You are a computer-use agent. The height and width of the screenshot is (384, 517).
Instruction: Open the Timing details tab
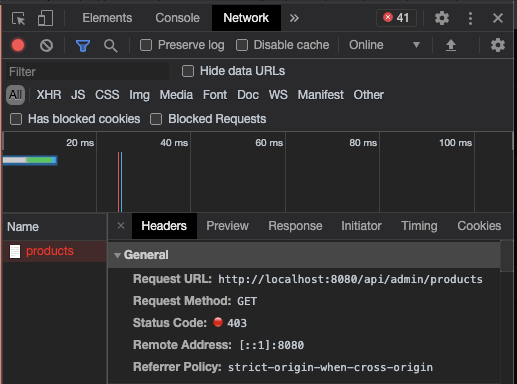click(x=419, y=226)
